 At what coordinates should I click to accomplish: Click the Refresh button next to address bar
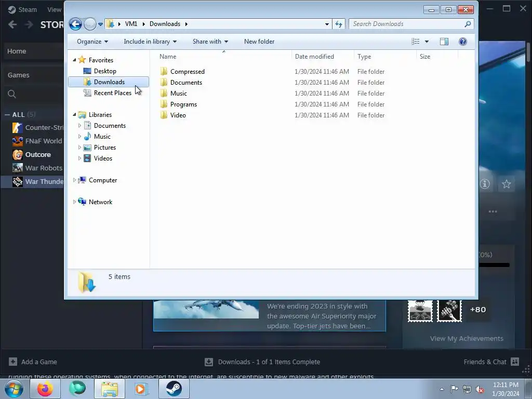(339, 24)
